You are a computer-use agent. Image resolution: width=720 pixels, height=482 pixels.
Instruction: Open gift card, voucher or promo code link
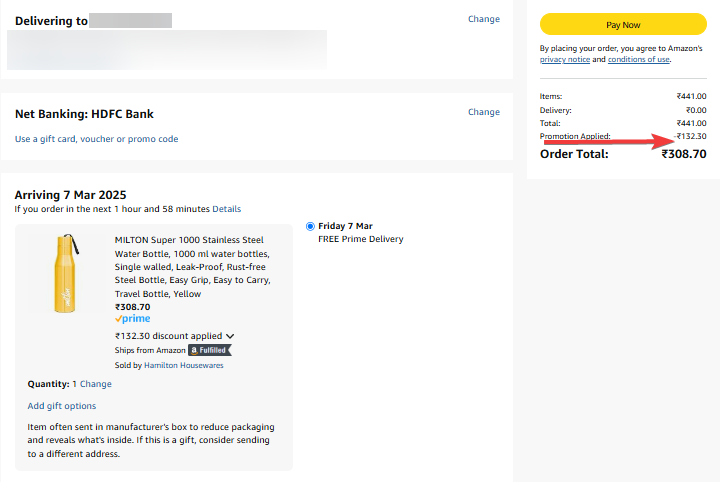tap(96, 139)
